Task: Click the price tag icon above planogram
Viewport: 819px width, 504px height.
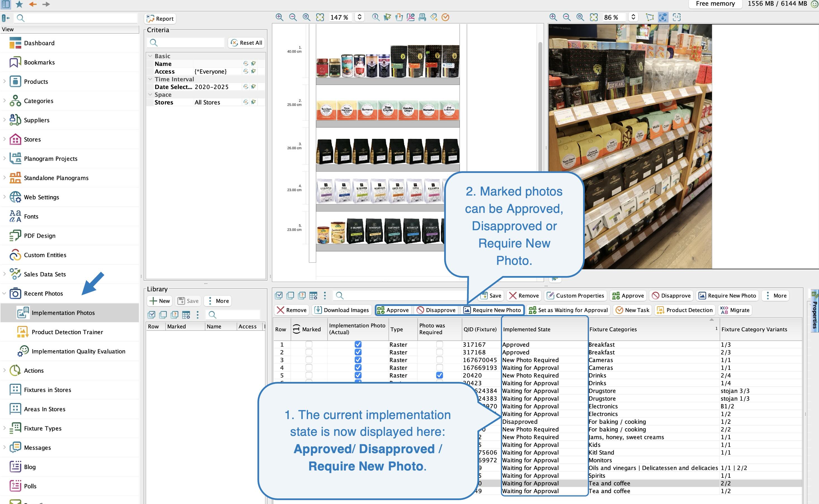Action: pyautogui.click(x=434, y=17)
